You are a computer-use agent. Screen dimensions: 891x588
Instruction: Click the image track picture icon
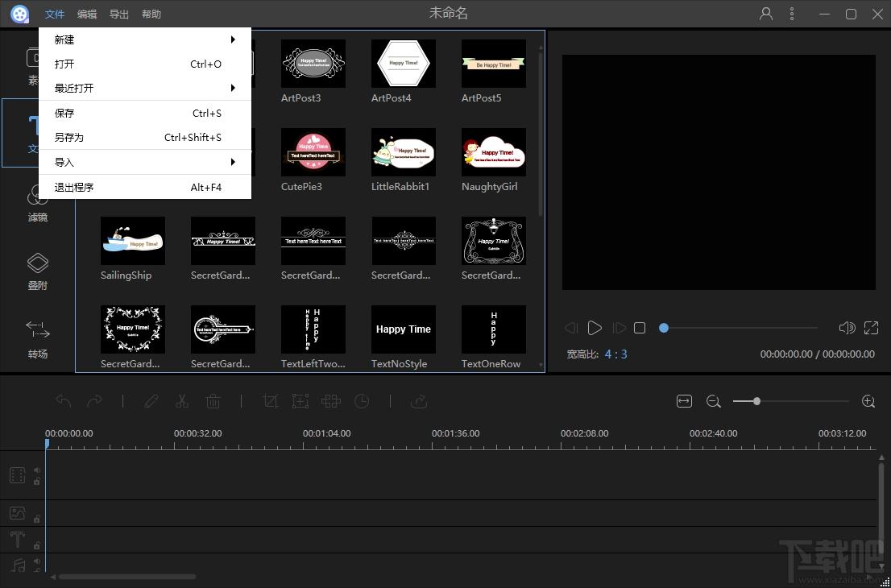point(18,514)
